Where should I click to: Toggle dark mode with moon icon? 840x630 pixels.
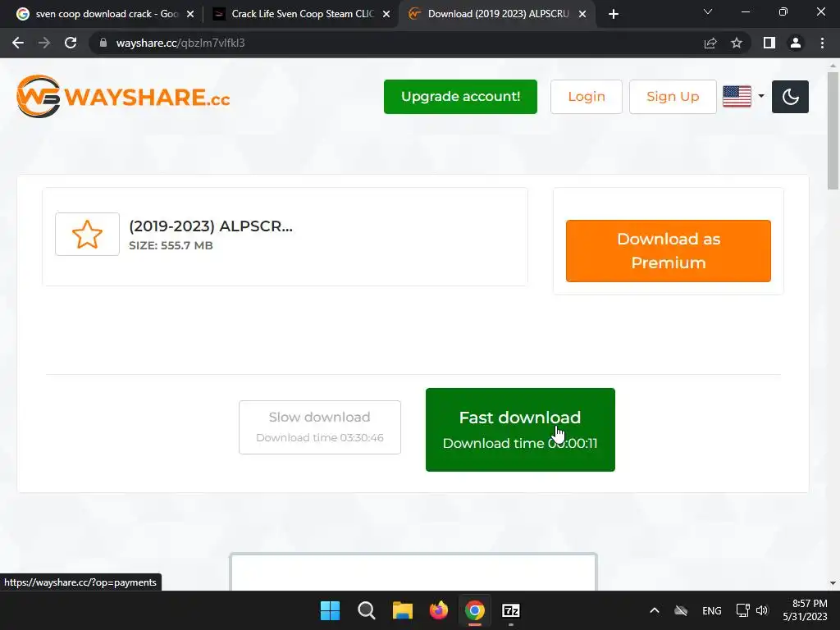[x=790, y=97]
